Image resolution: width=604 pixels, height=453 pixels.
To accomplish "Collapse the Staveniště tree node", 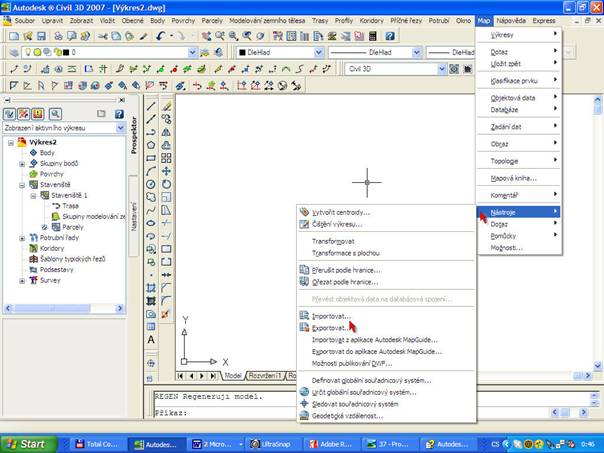I will pyautogui.click(x=22, y=185).
